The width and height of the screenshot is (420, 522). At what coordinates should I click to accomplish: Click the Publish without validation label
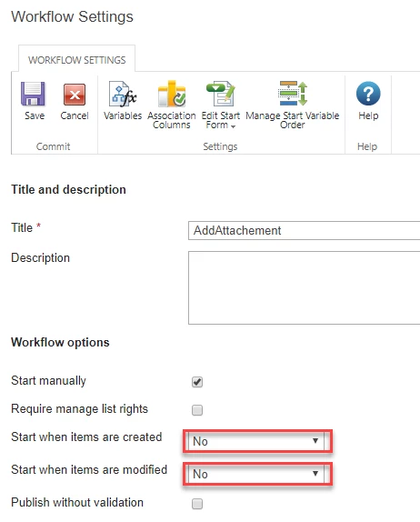coord(77,502)
